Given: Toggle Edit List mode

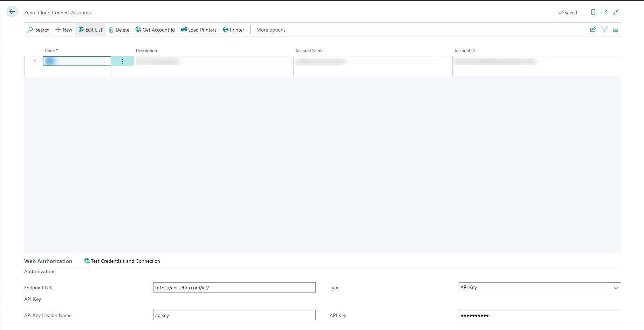Looking at the screenshot, I should [x=90, y=30].
